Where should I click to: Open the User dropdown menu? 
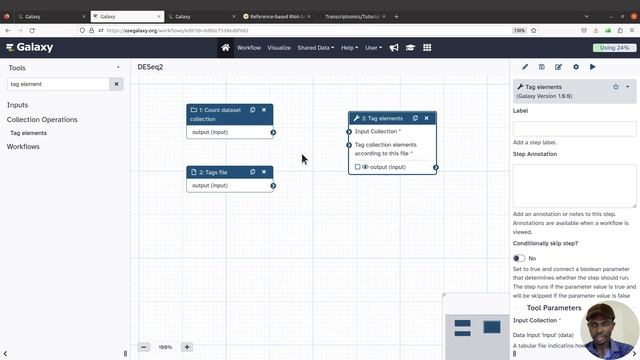tap(373, 48)
